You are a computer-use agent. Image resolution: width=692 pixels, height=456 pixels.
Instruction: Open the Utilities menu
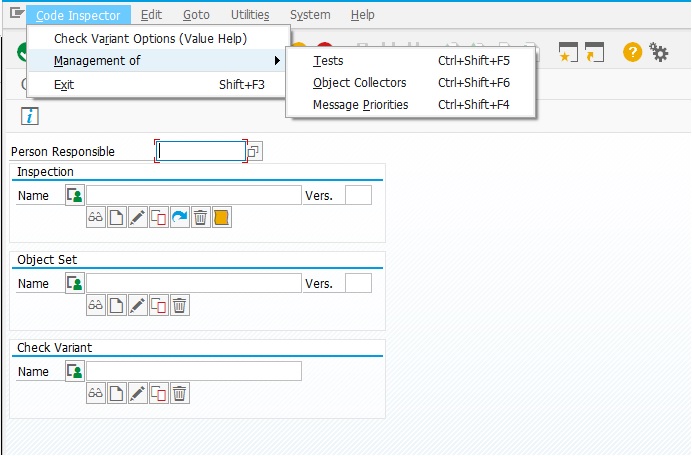(x=250, y=15)
